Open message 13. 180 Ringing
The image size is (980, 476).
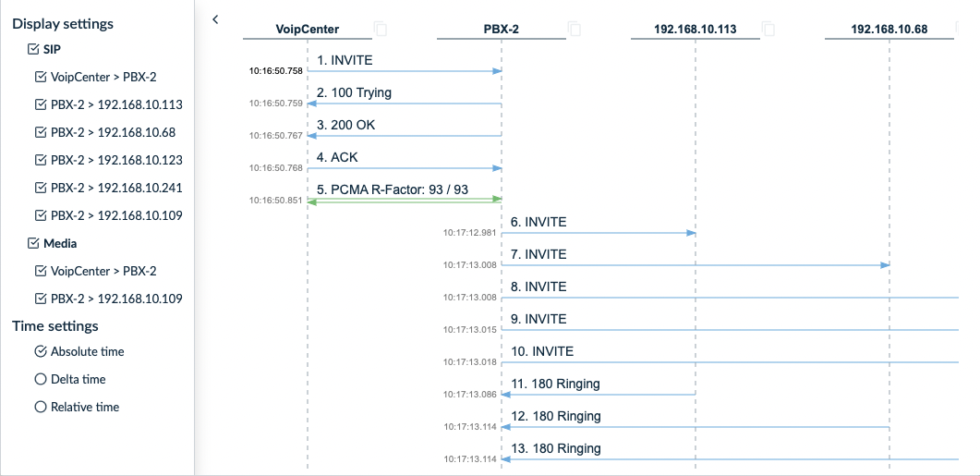pos(556,448)
